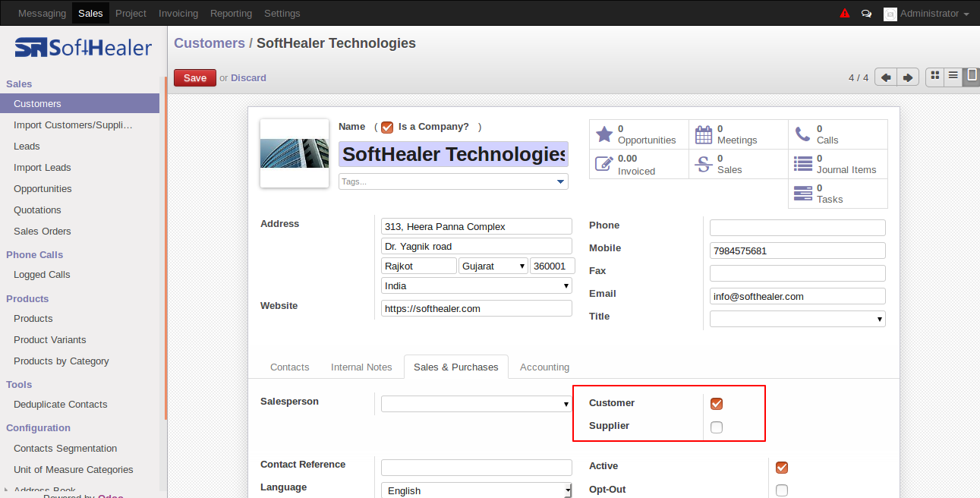Open Product Variants in the sidebar

point(80,340)
